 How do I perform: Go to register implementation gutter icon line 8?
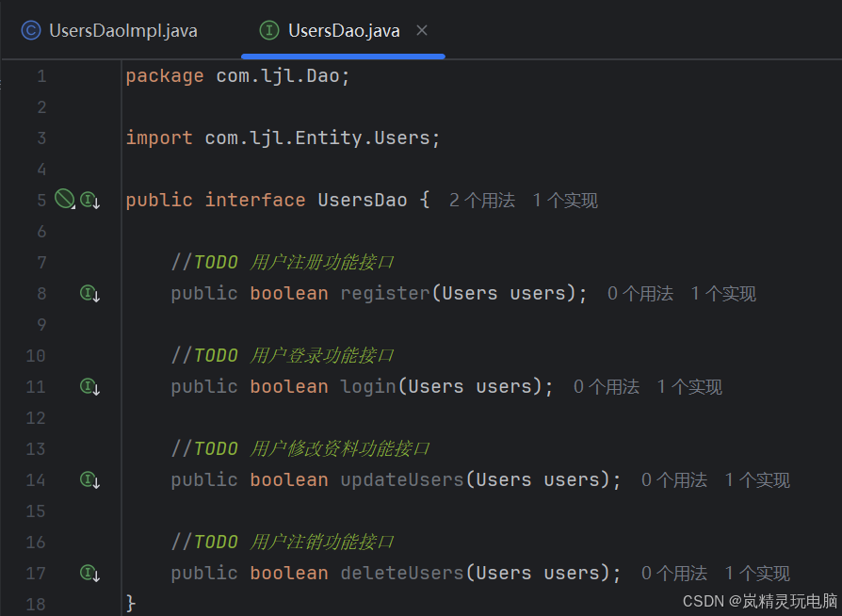[89, 293]
